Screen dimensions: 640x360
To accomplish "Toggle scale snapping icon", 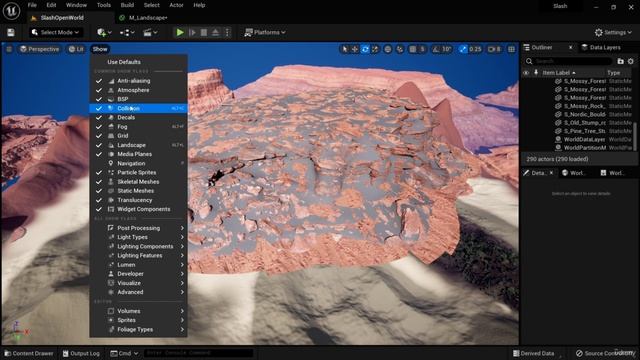I will (462, 49).
